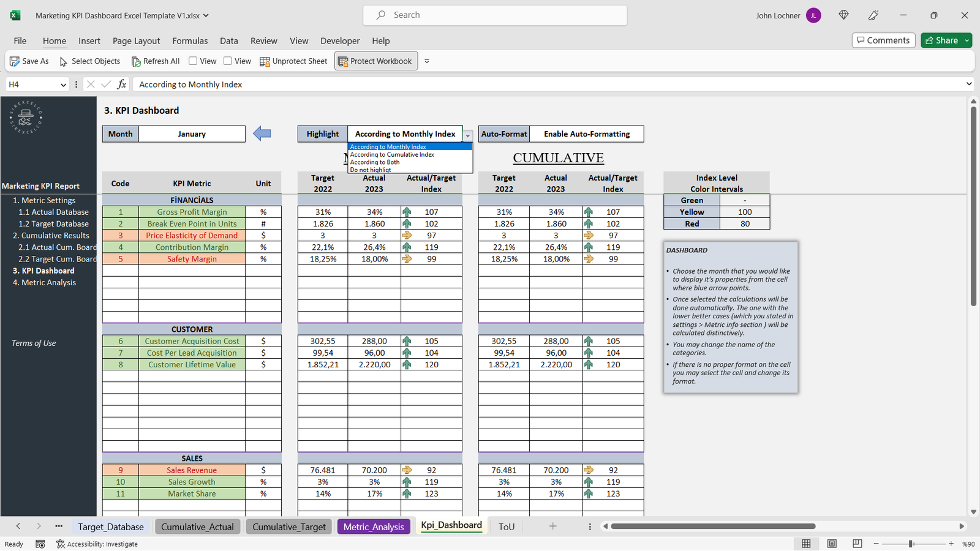Select the Do not highlight option
The width and height of the screenshot is (980, 551).
371,170
